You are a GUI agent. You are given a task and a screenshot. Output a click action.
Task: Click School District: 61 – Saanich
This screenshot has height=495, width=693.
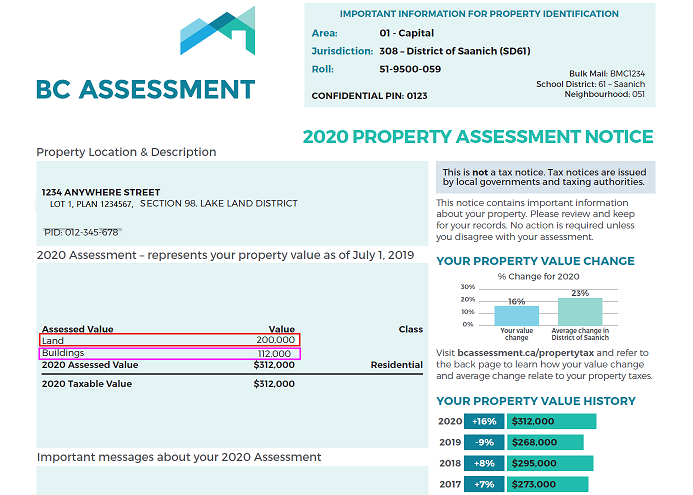tap(590, 84)
